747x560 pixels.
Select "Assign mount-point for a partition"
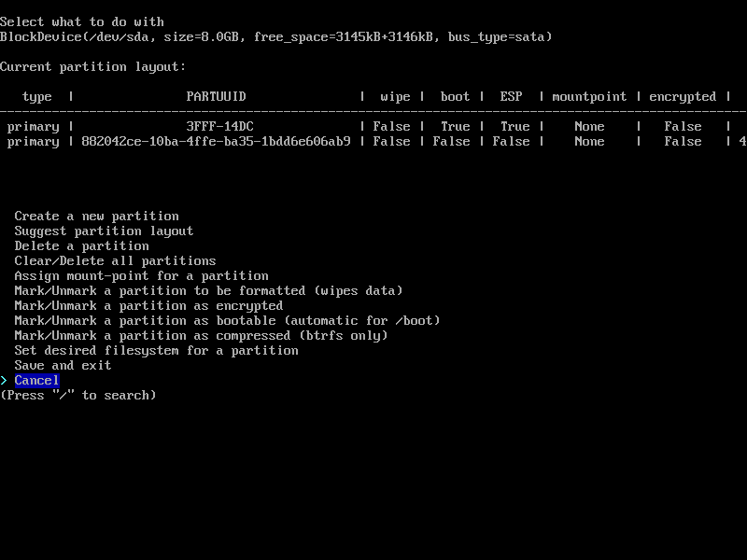click(142, 276)
